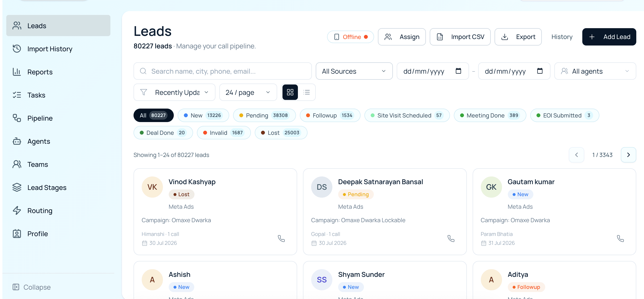Collapse the sidebar
This screenshot has width=644, height=299.
[x=32, y=287]
